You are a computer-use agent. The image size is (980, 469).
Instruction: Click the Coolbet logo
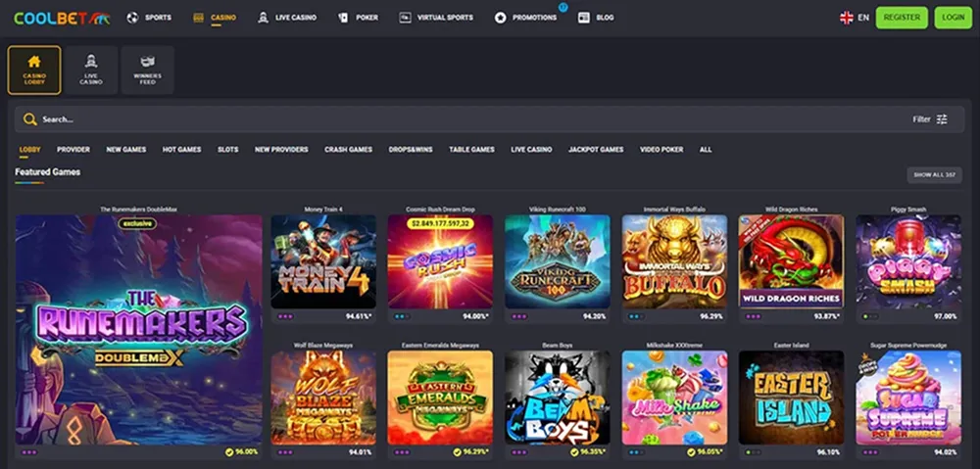click(x=61, y=18)
